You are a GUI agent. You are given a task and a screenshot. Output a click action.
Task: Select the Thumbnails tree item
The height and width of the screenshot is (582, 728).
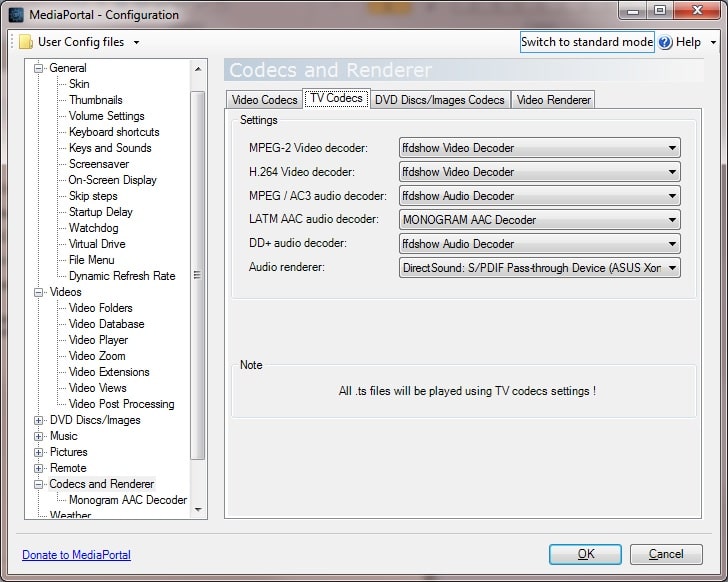tap(96, 100)
